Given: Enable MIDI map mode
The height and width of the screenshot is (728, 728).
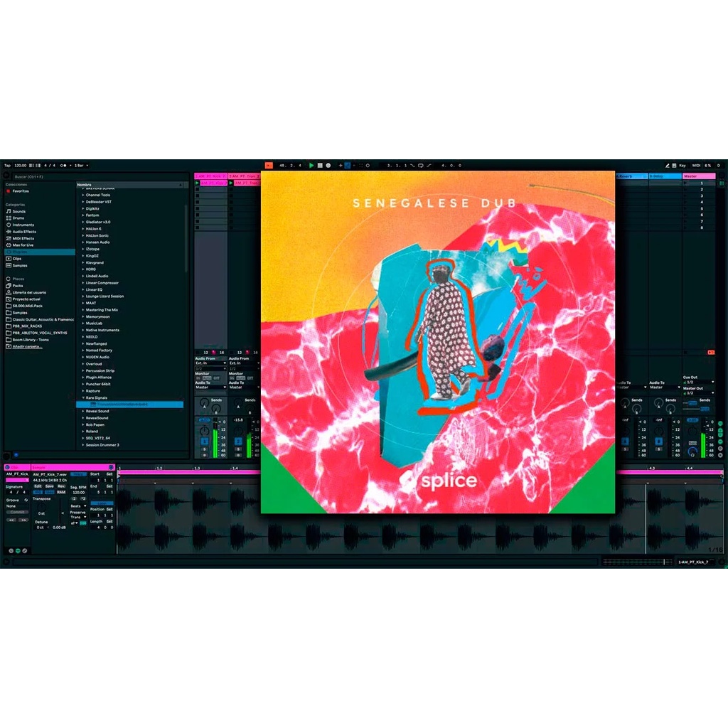Looking at the screenshot, I should click(696, 165).
